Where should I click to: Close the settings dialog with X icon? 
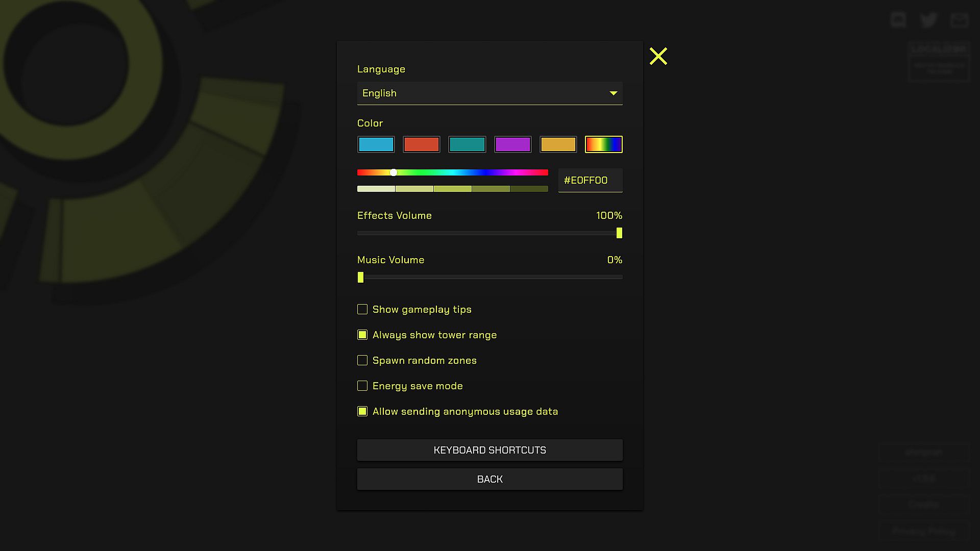658,56
